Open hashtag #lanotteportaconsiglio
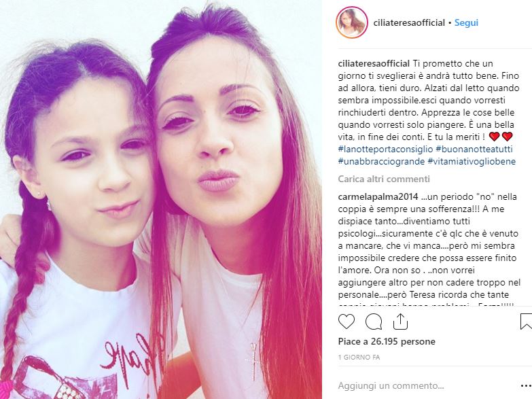Screen dimensions: 532x399 [385, 149]
